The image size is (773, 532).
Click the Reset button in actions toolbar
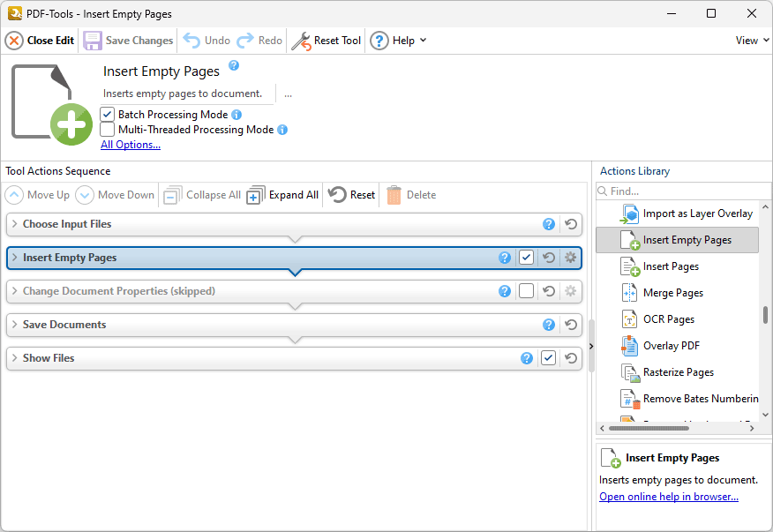point(351,195)
